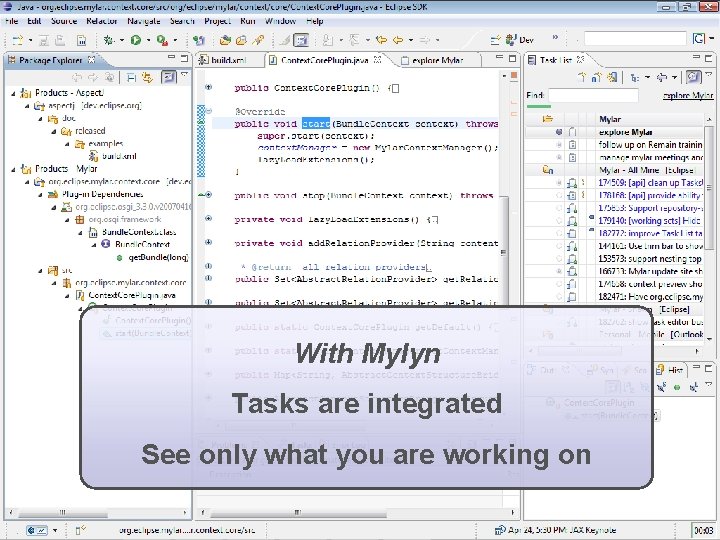Viewport: 720px width, 540px height.
Task: Select the Dev perspective button
Action: click(519, 40)
